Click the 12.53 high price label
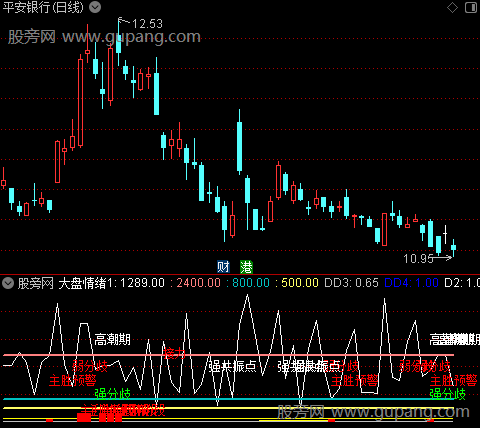Viewport: 480px width, 428px height. 147,24
